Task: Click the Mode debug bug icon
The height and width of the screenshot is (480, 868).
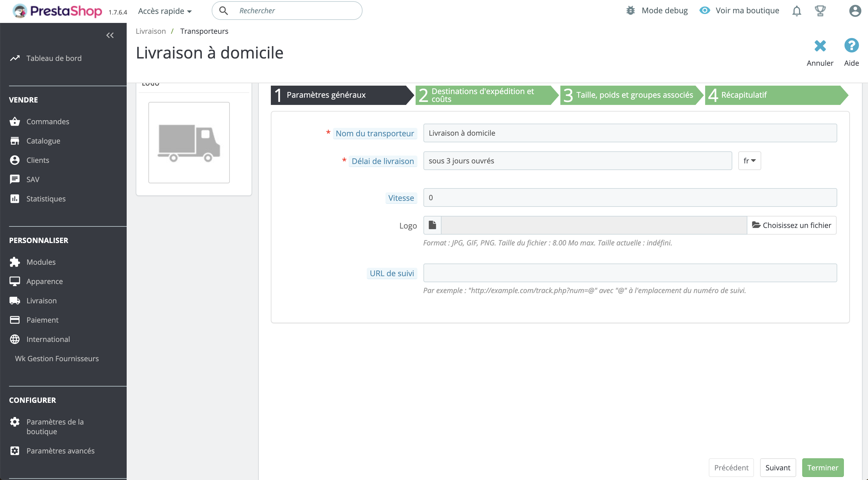Action: tap(630, 11)
